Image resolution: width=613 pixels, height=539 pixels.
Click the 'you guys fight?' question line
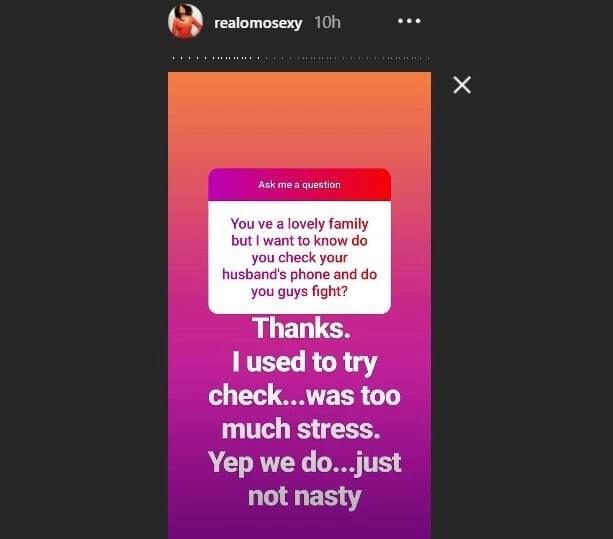tap(299, 292)
